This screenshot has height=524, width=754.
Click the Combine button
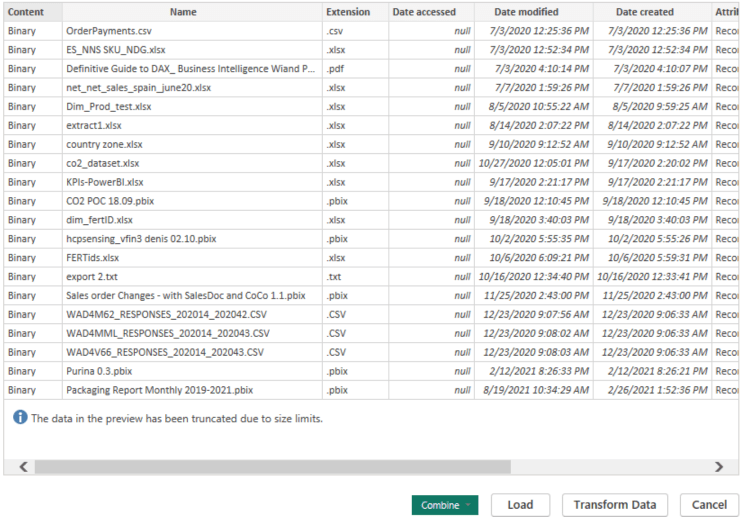point(440,505)
